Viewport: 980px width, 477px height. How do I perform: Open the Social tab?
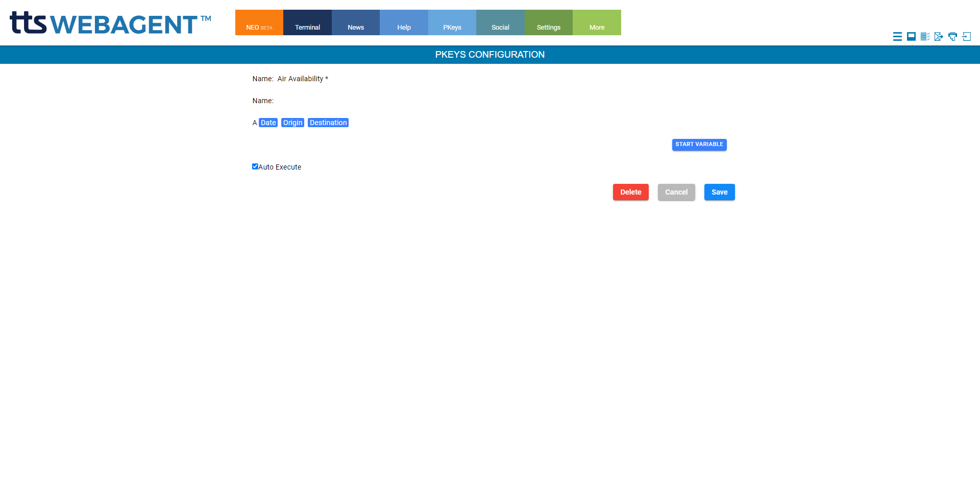[x=500, y=23]
